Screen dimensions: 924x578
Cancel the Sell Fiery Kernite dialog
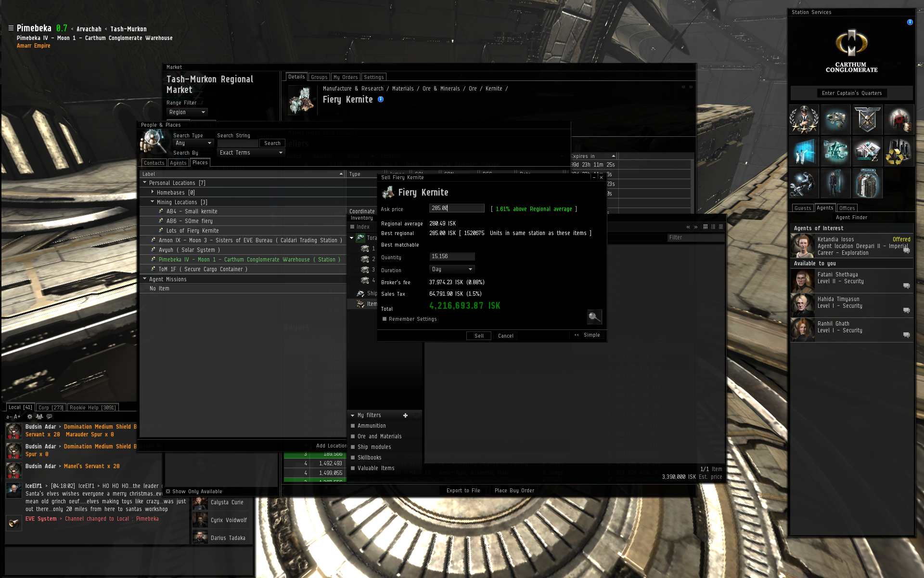coord(506,336)
